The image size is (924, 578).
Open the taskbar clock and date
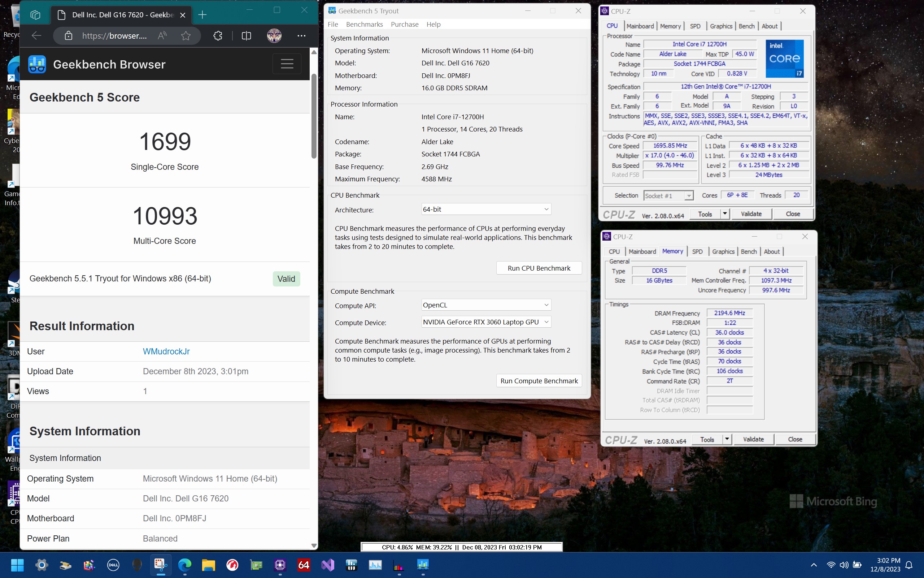(885, 565)
